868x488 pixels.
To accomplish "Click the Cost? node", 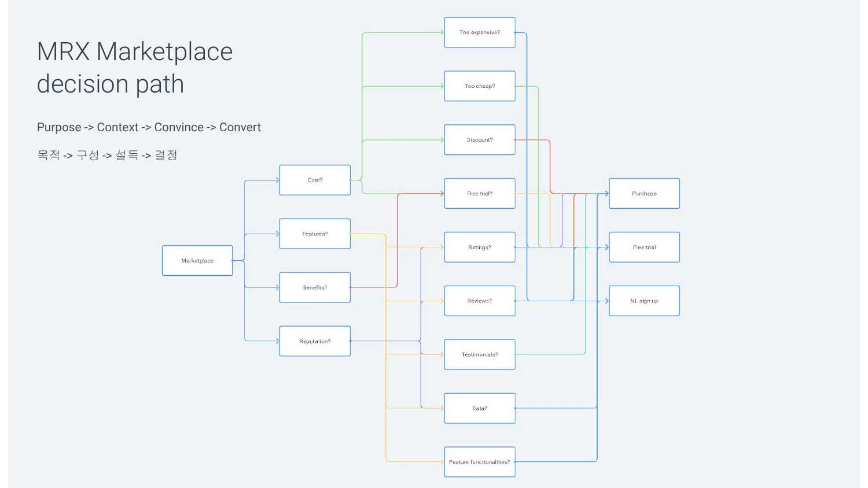I will [x=315, y=180].
